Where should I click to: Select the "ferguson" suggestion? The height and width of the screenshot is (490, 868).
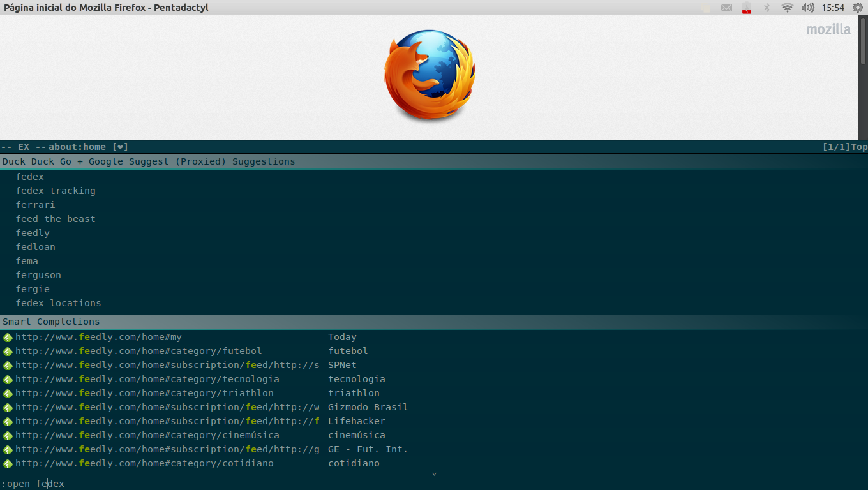[x=38, y=275]
